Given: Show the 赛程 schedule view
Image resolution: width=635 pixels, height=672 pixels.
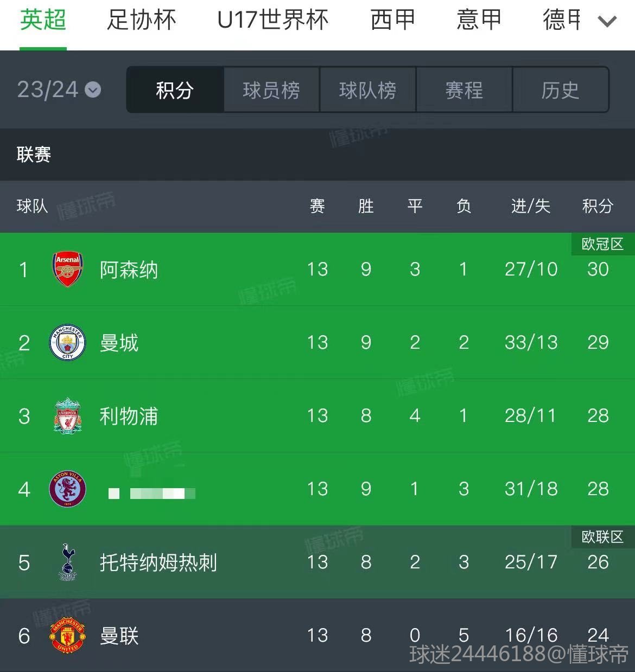Looking at the screenshot, I should pos(464,90).
